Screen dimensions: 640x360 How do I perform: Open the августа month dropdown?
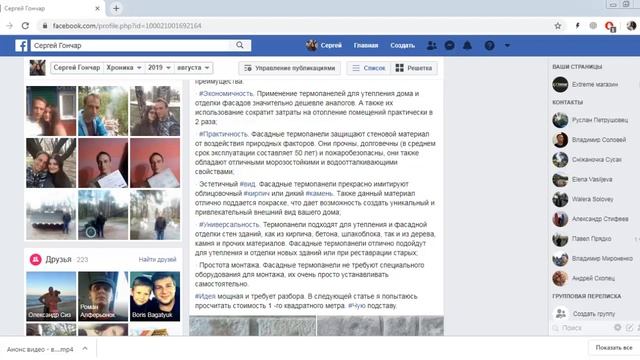click(x=193, y=68)
